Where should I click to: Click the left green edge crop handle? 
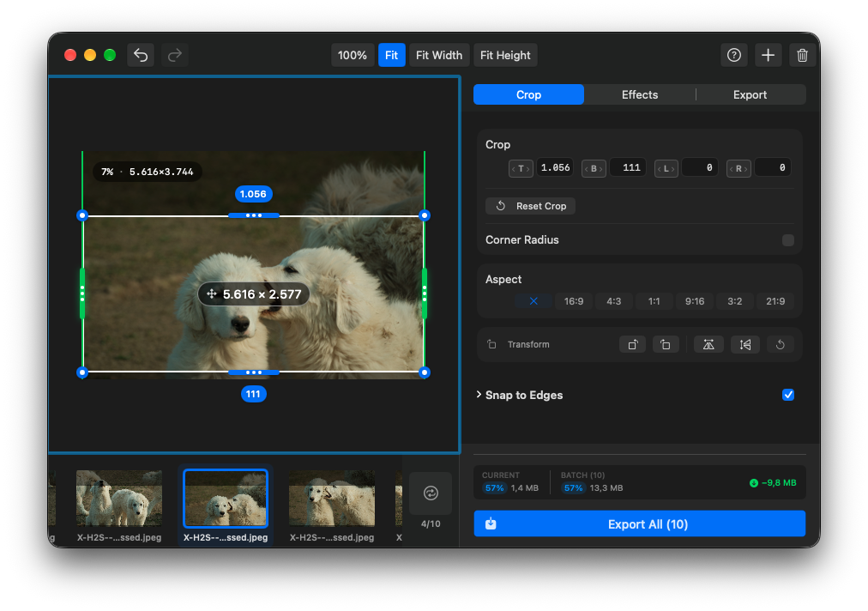pyautogui.click(x=82, y=293)
